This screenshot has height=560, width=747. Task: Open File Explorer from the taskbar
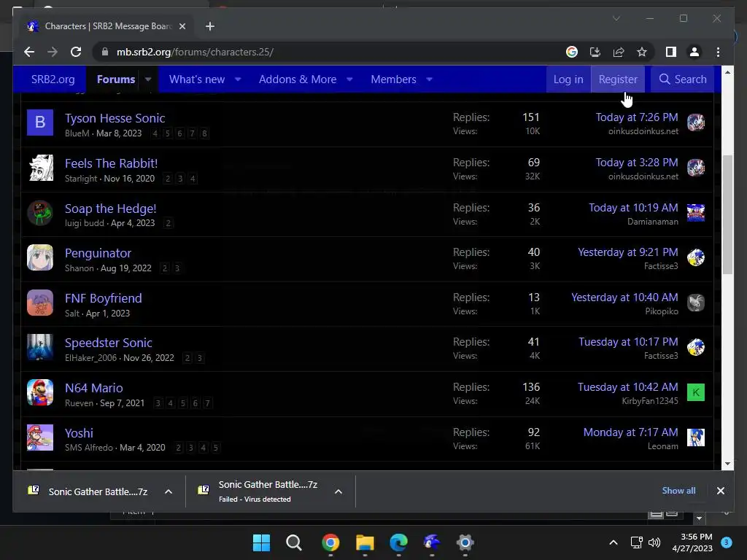pyautogui.click(x=365, y=542)
